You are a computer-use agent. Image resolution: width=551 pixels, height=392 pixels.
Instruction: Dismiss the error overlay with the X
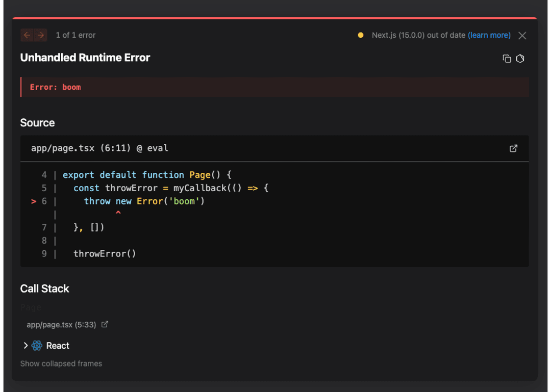tap(522, 35)
